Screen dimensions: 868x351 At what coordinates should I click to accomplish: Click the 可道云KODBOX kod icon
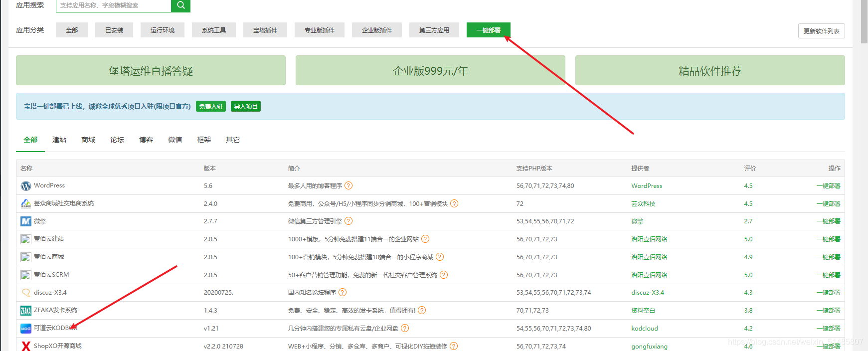[x=26, y=329]
